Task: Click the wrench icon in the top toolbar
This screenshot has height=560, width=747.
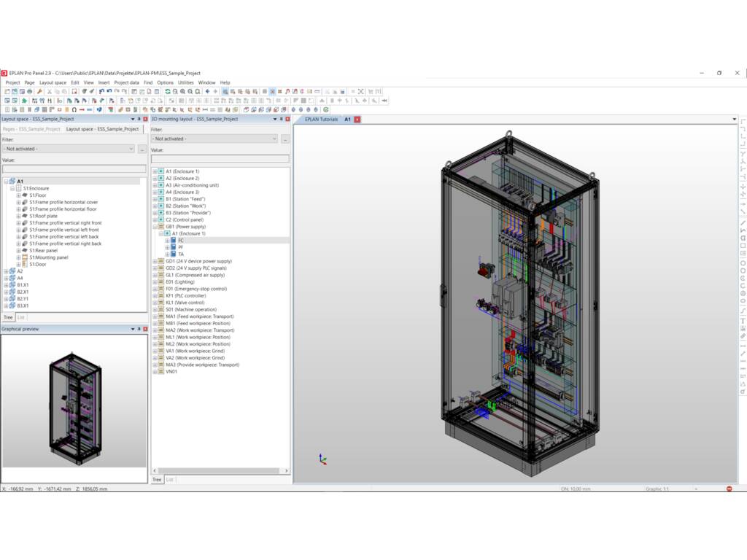Action: (x=39, y=91)
